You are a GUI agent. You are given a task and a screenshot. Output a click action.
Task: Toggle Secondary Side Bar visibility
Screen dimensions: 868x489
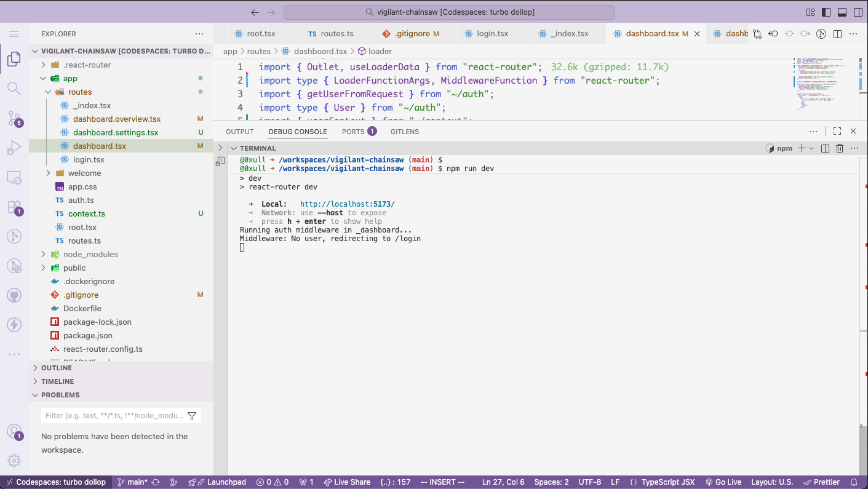click(858, 12)
